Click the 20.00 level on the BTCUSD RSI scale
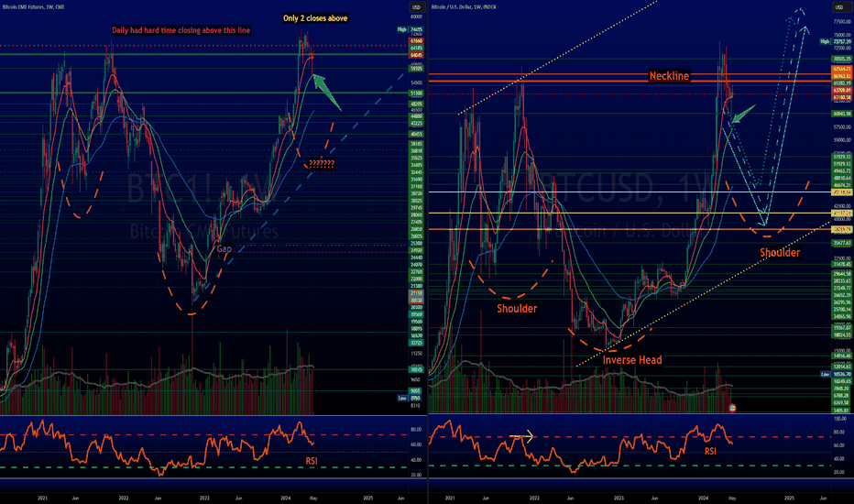 (839, 473)
